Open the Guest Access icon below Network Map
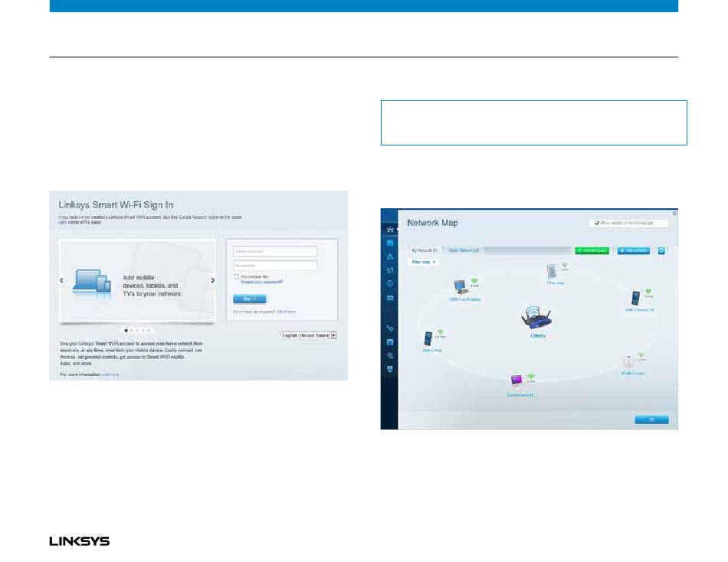This screenshot has width=728, height=562. coord(390,243)
